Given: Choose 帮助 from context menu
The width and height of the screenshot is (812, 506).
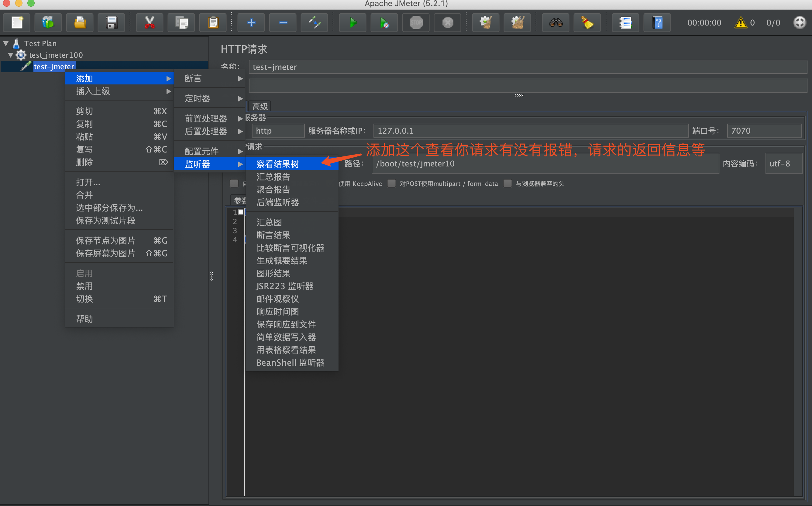Looking at the screenshot, I should [x=119, y=319].
